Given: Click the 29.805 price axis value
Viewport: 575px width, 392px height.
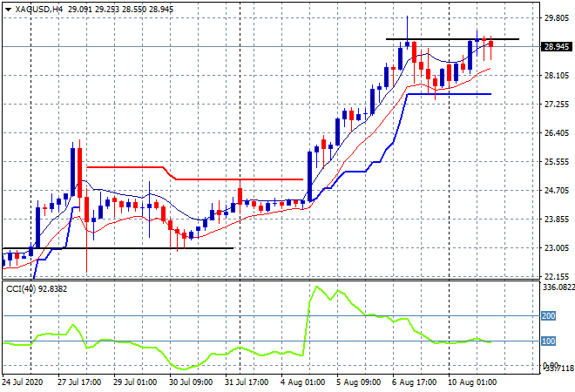Looking at the screenshot, I should click(x=557, y=18).
